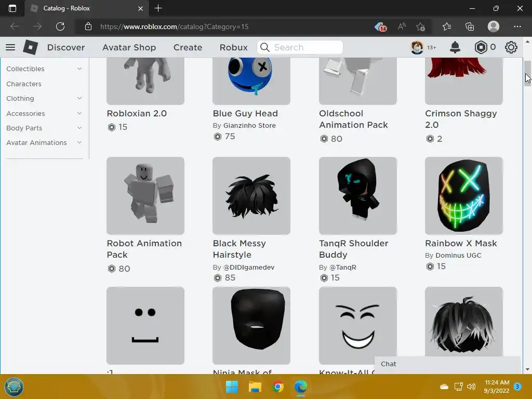532x399 pixels.
Task: Add this page to favorites star
Action: pyautogui.click(x=421, y=26)
